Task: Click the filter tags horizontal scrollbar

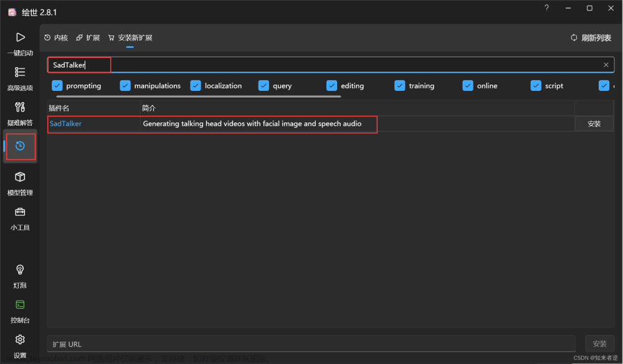Action: 199,96
